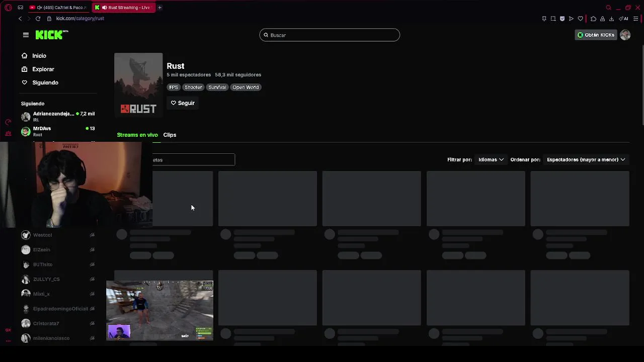Open ElZeein channel in sidebar

click(x=58, y=249)
